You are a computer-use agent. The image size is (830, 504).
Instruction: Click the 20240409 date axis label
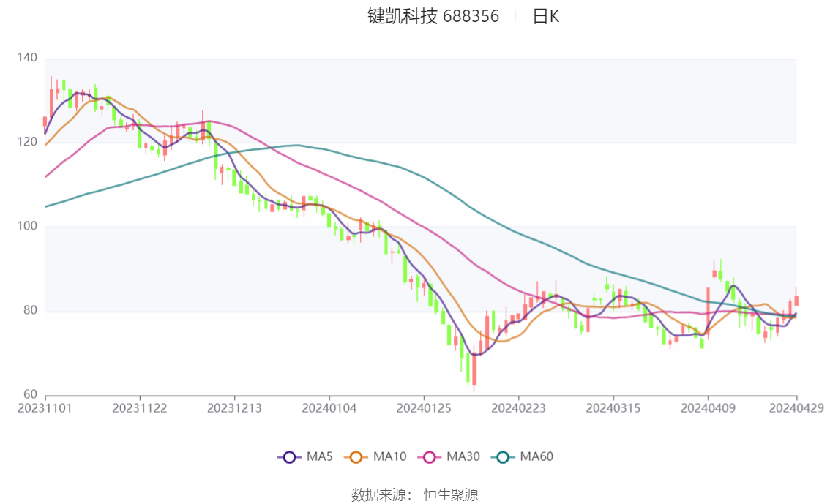point(708,408)
